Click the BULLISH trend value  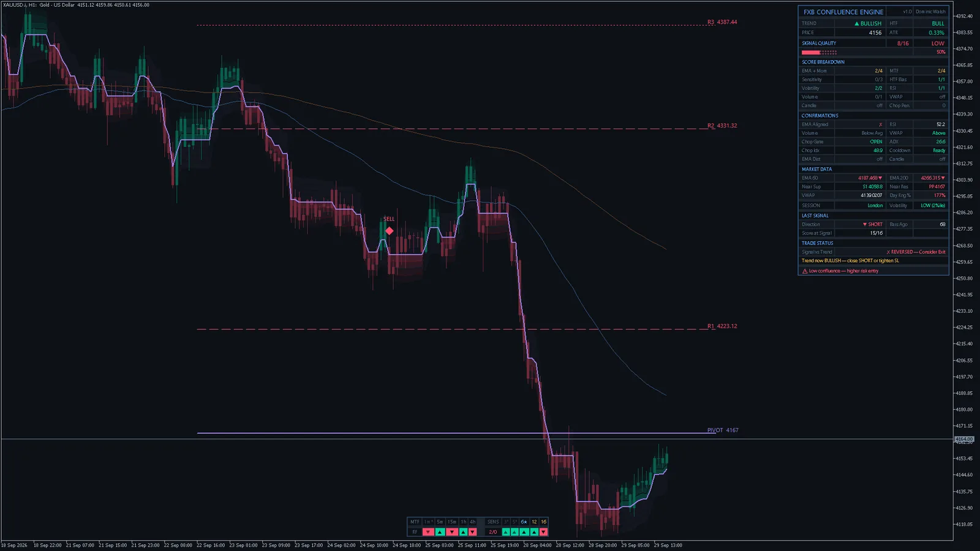(871, 24)
